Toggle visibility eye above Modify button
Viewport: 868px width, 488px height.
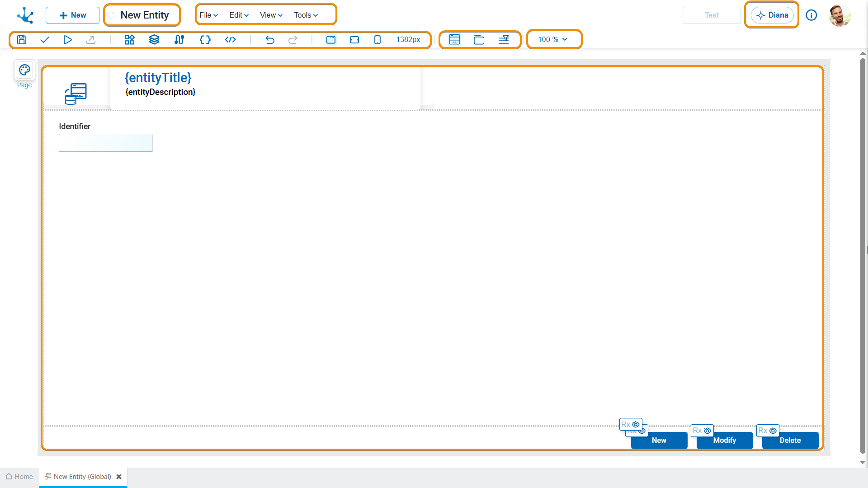708,431
